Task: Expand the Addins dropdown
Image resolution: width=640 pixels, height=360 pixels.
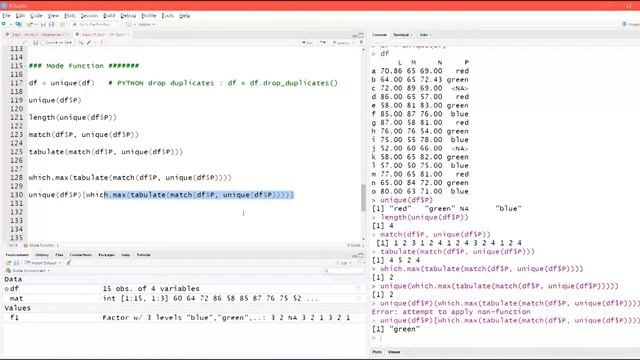Action: (146, 24)
